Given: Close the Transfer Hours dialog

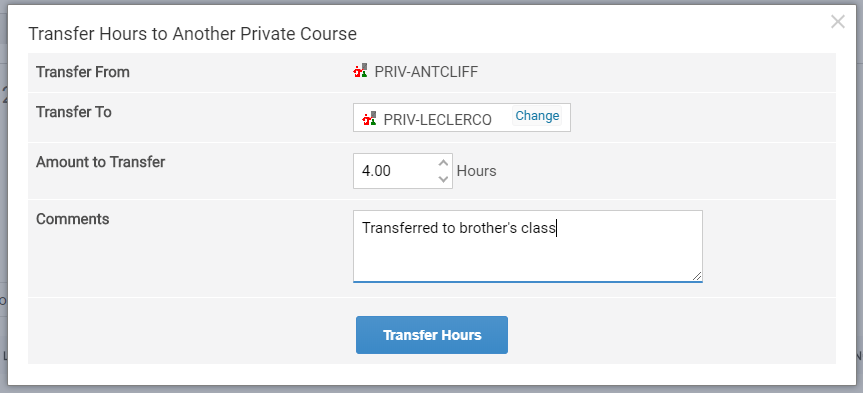Looking at the screenshot, I should (x=838, y=21).
